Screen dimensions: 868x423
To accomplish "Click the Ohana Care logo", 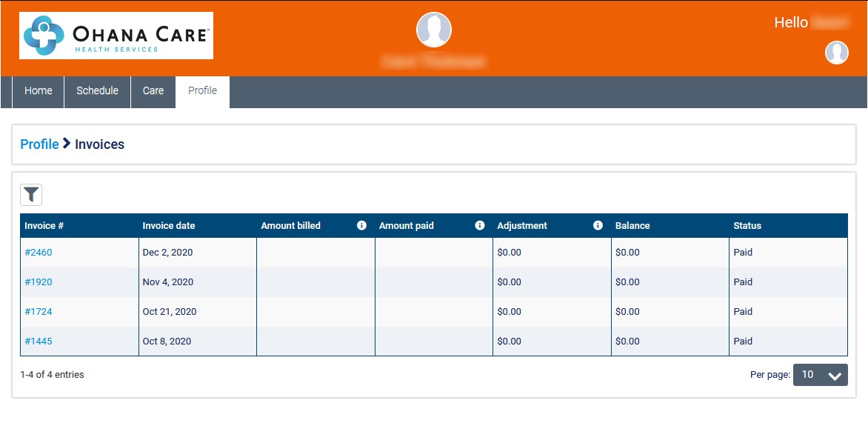I will 116,36.
